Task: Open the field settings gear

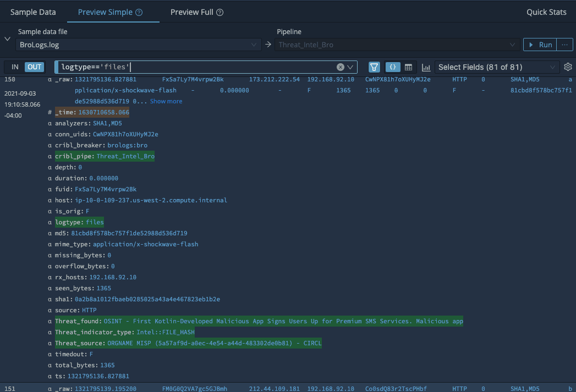Action: (568, 67)
